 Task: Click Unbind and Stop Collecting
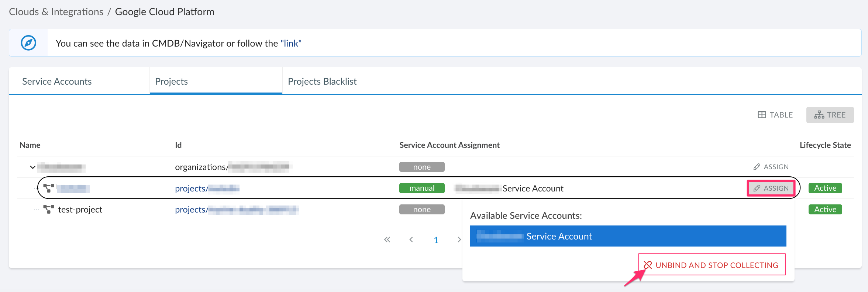pos(712,265)
